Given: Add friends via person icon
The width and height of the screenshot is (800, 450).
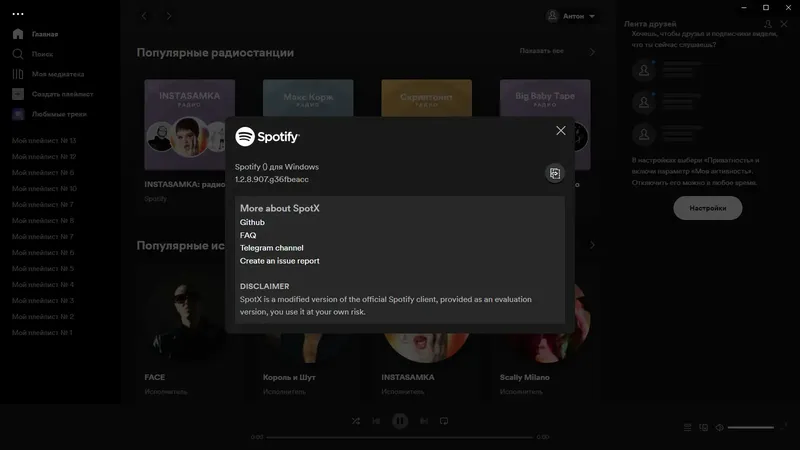Looking at the screenshot, I should (x=767, y=24).
